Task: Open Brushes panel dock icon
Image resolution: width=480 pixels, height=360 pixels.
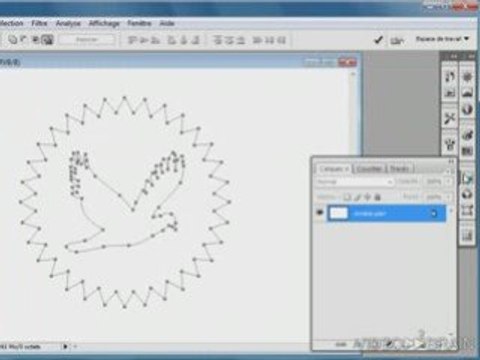Action: (x=450, y=145)
